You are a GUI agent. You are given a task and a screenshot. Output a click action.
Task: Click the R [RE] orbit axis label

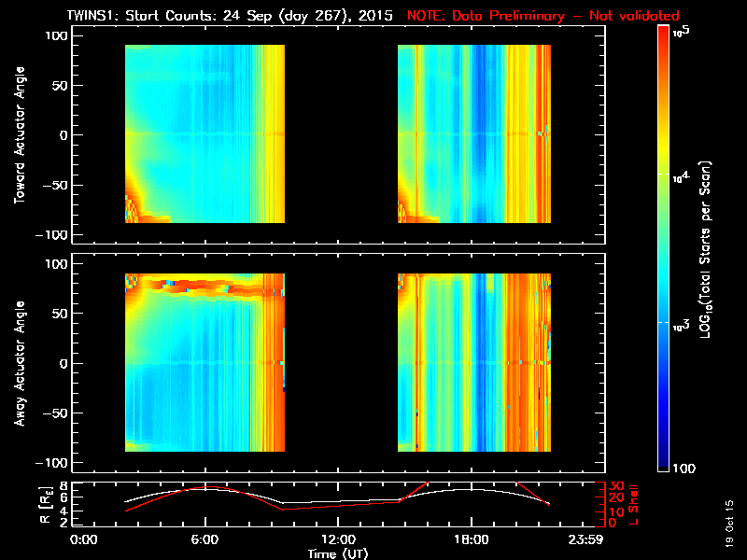point(45,505)
